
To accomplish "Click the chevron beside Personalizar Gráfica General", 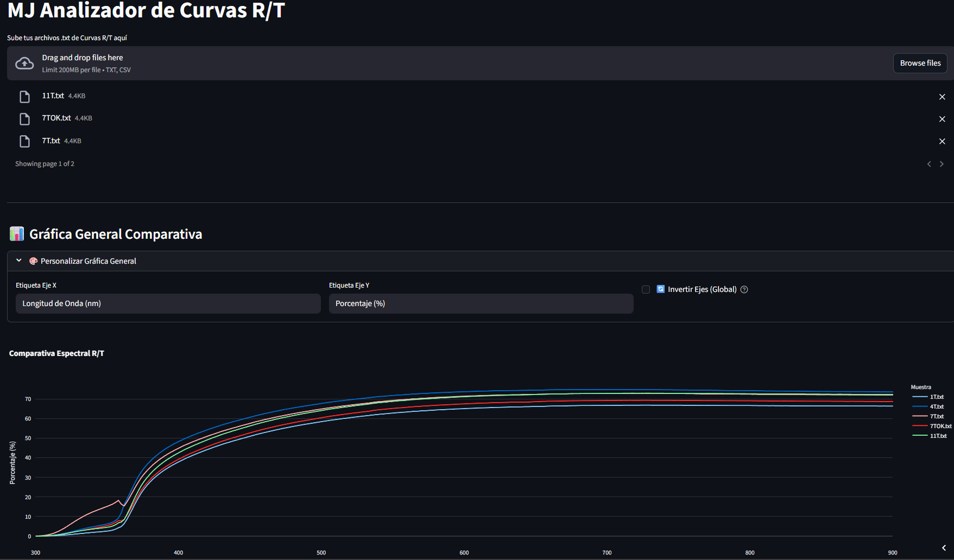I will (x=19, y=260).
